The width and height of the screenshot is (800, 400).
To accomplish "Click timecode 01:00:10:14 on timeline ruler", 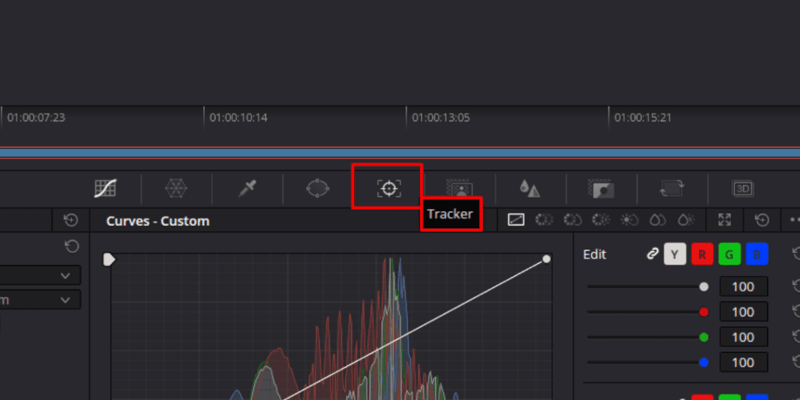I will (x=238, y=118).
